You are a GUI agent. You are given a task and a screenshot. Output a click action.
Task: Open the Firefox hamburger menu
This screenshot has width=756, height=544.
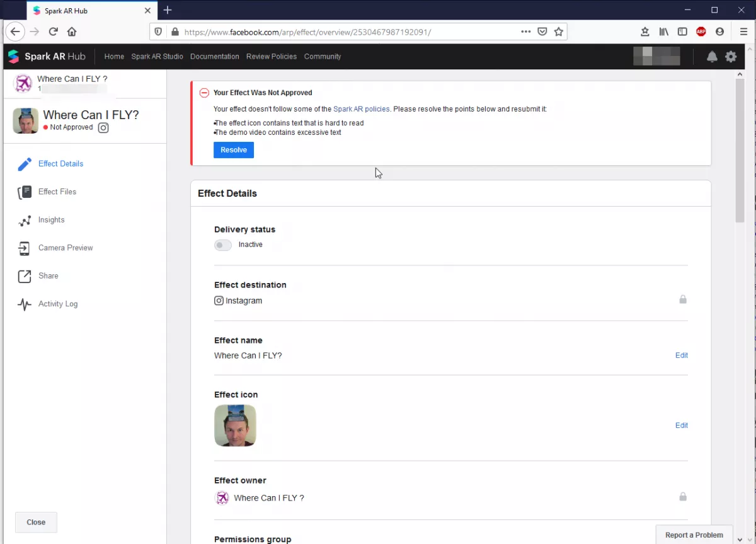point(744,32)
